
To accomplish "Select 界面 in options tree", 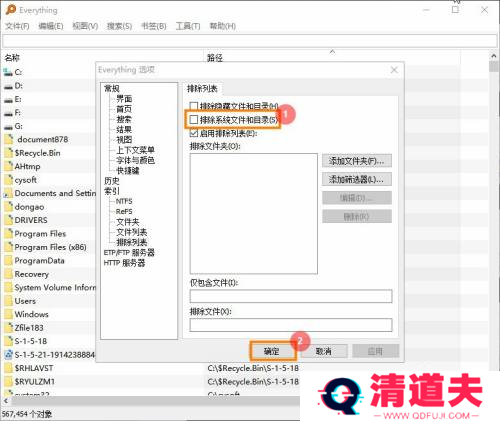I will 124,99.
